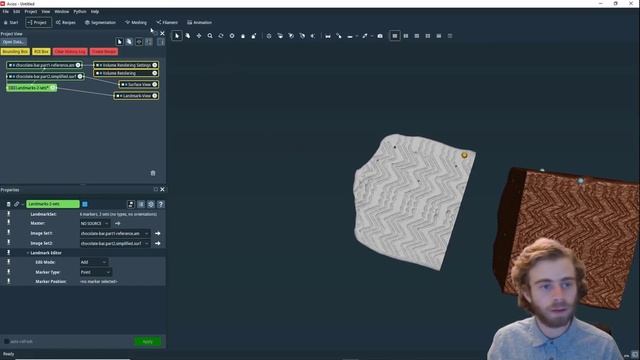Toggle visibility square on Surface View module
The image size is (640, 360).
122,84
